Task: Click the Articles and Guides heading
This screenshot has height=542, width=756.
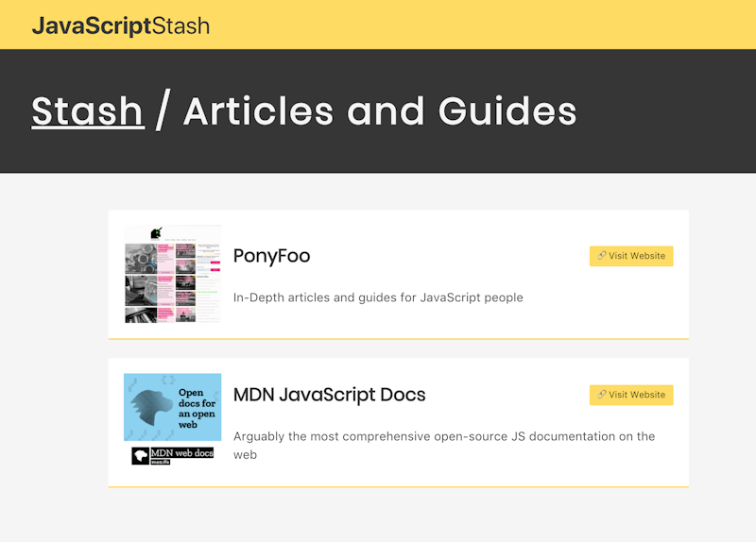Action: 380,111
